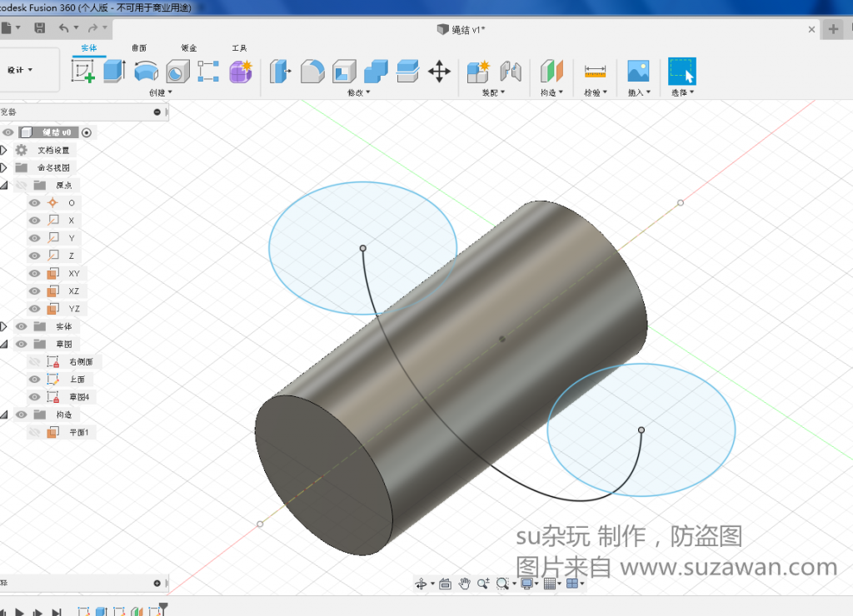Image resolution: width=853 pixels, height=616 pixels.
Task: Expand the 命名视图 node
Action: [3, 167]
